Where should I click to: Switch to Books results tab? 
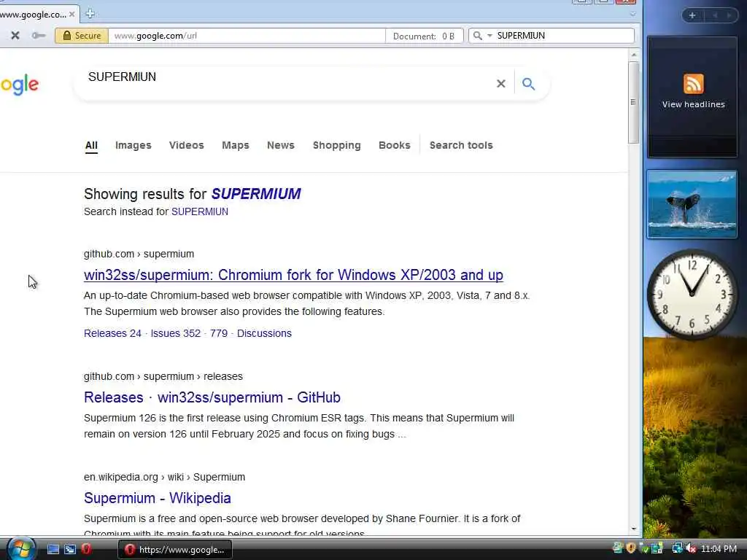[395, 145]
